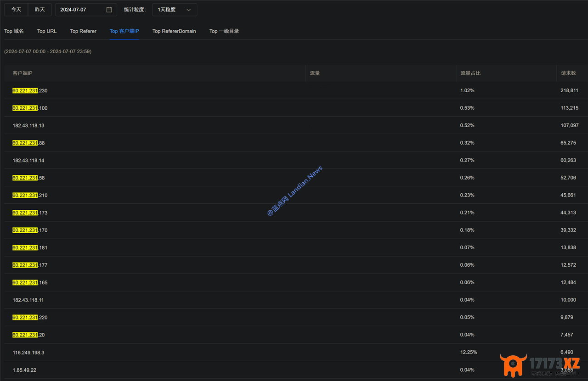Click request count 218,811
The image size is (588, 381).
pyautogui.click(x=569, y=90)
